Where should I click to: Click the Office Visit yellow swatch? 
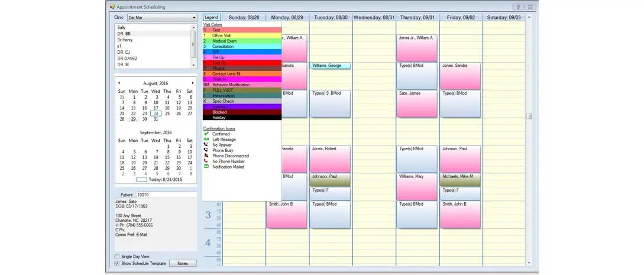242,35
